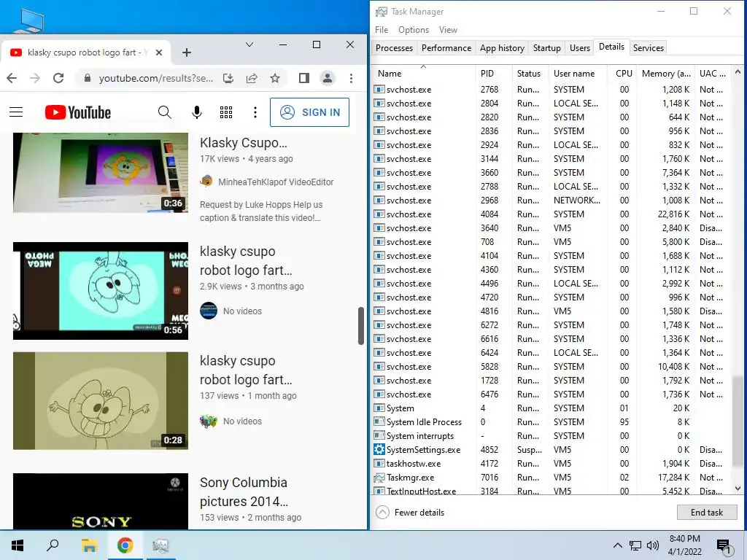Open Task Manager Options menu
The width and height of the screenshot is (747, 560).
tap(414, 29)
